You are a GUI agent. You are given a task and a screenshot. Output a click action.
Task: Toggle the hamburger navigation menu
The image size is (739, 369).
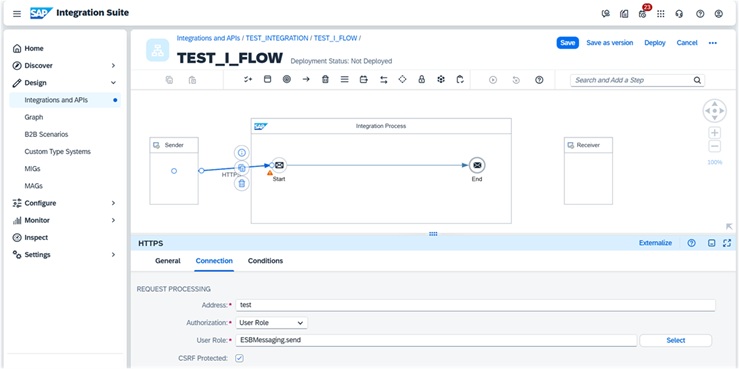(x=17, y=14)
